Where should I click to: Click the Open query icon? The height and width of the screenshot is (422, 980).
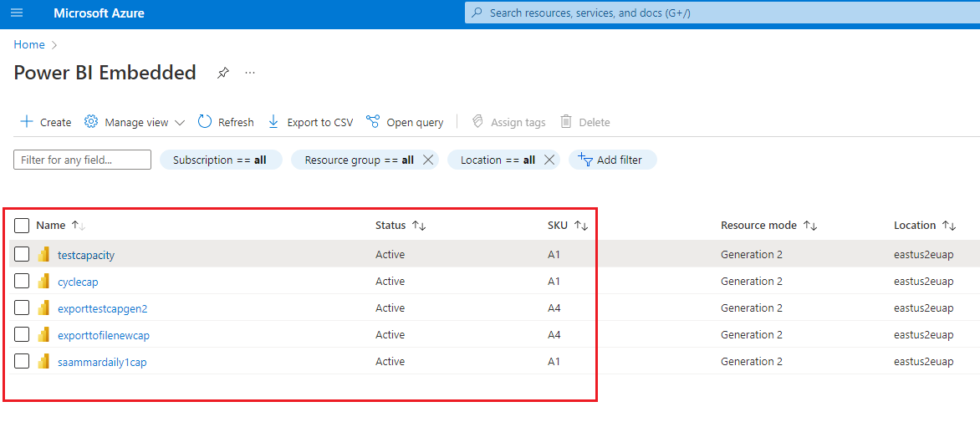[x=373, y=122]
